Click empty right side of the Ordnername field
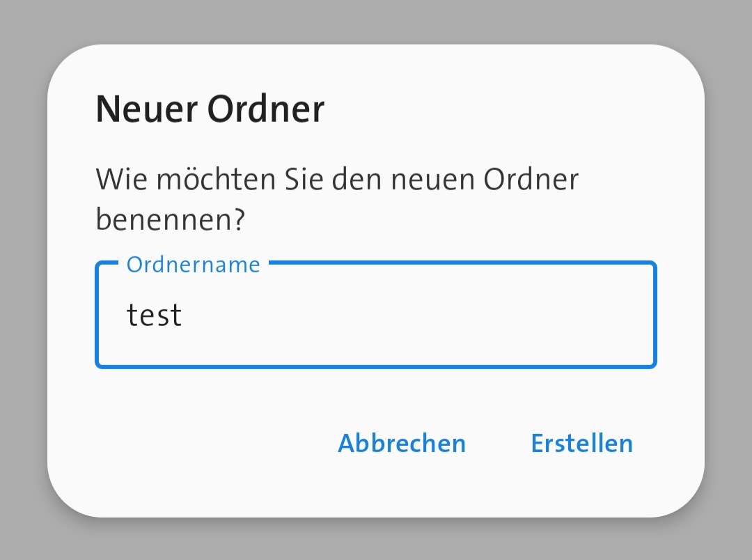The image size is (752, 560). [x=522, y=315]
